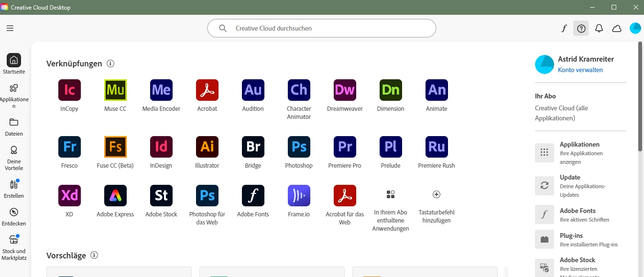Show In Ihrem Abo enthaltene Anwendungen
This screenshot has width=644, height=277.
tap(391, 194)
